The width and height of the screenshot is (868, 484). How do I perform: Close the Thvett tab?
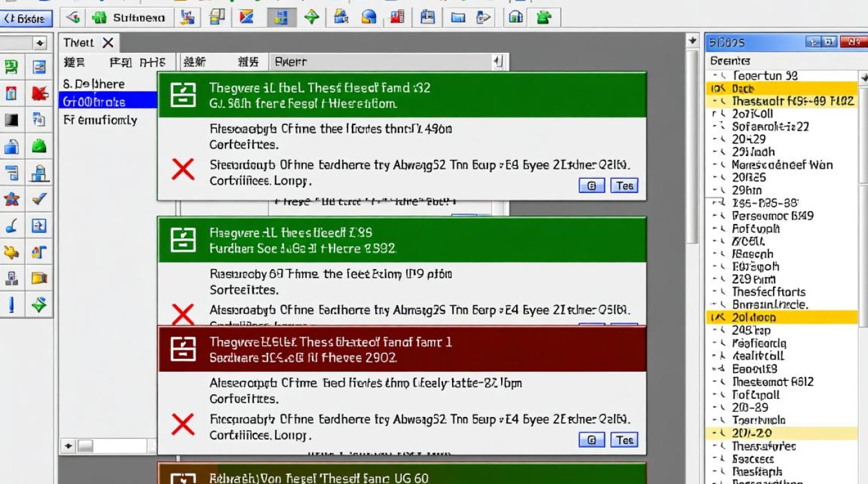tap(108, 43)
